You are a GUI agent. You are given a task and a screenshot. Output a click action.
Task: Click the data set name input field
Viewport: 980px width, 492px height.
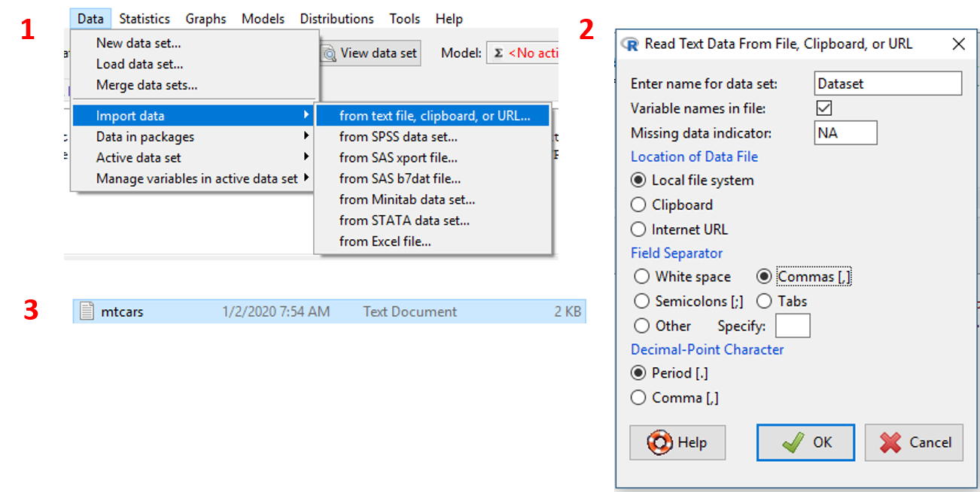(887, 84)
